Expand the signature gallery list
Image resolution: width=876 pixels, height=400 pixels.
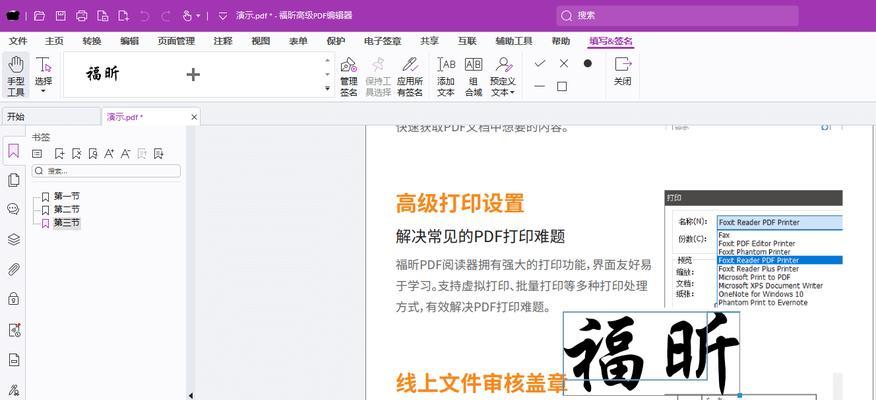pyautogui.click(x=327, y=88)
